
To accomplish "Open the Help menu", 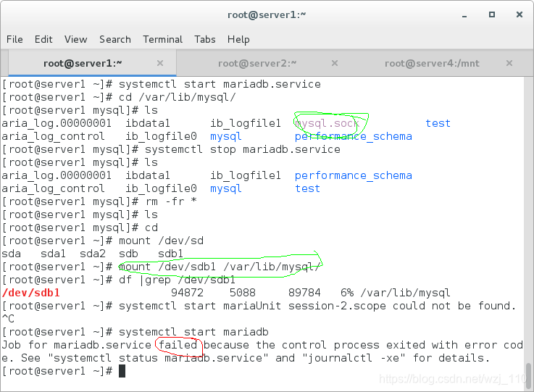I will (x=238, y=40).
